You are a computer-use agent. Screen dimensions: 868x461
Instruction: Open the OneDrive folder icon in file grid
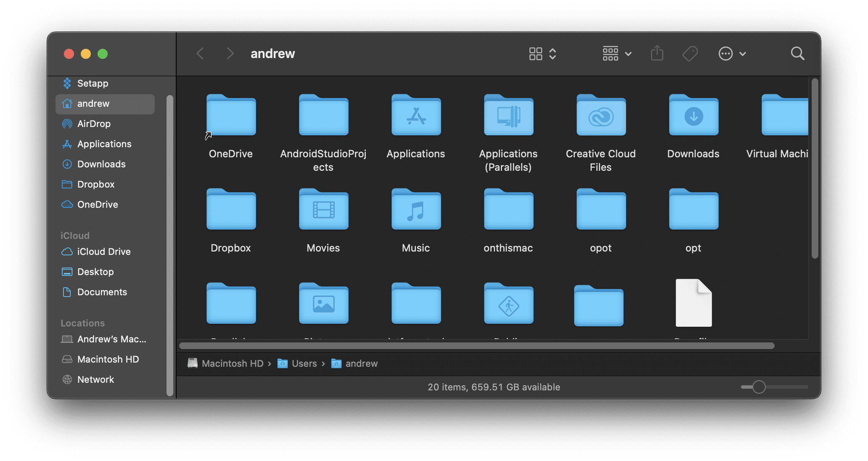231,115
